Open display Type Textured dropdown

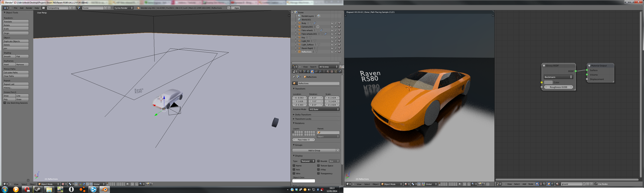click(308, 161)
